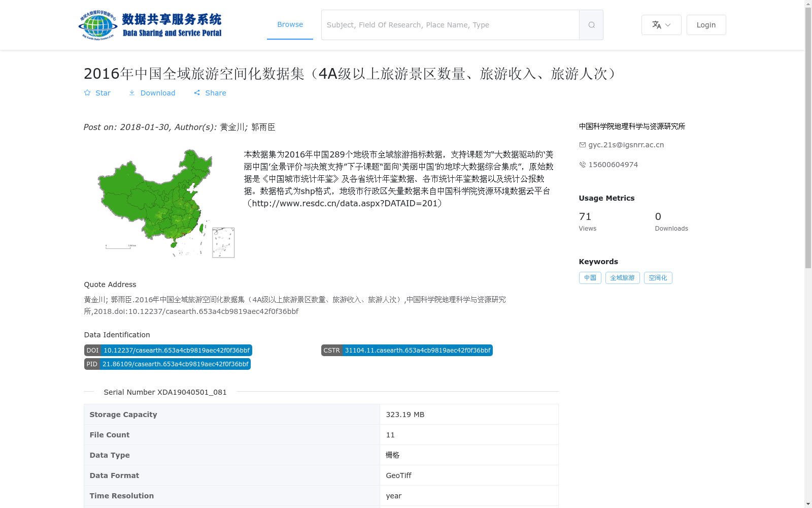The height and width of the screenshot is (508, 812).
Task: Open the language selector dropdown
Action: pyautogui.click(x=661, y=25)
